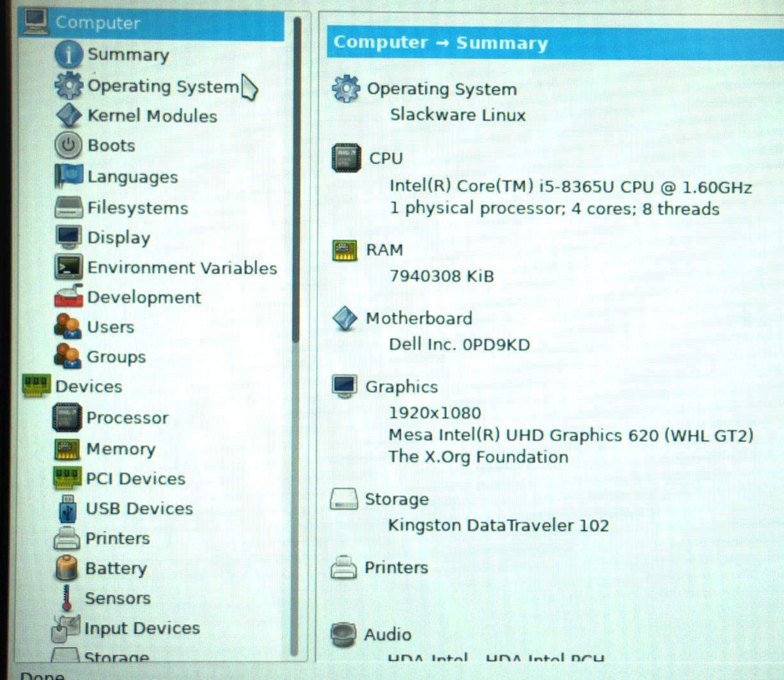The width and height of the screenshot is (784, 680).
Task: Open the Filesystems entry label
Action: coord(137,208)
